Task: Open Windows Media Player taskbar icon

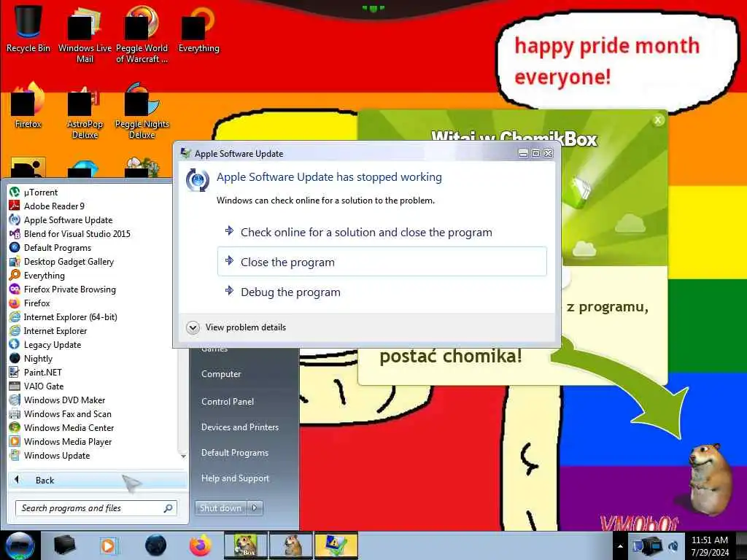Action: pyautogui.click(x=109, y=545)
